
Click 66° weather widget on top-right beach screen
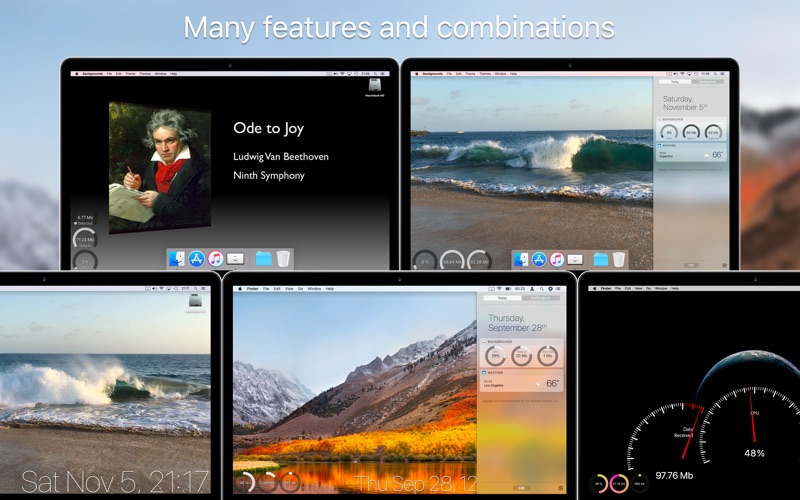[691, 152]
